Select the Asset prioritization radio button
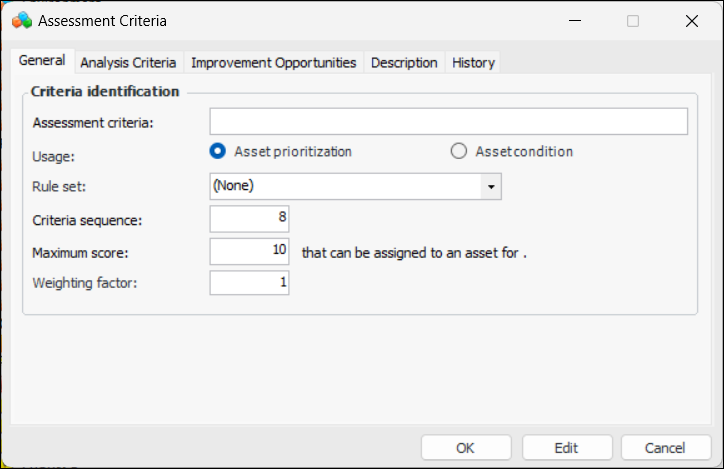 tap(217, 152)
